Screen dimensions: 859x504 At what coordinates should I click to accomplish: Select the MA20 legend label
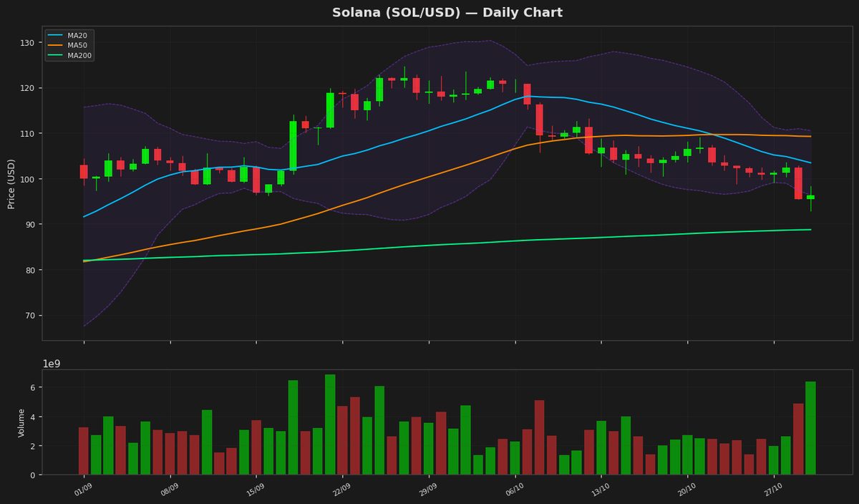[77, 35]
